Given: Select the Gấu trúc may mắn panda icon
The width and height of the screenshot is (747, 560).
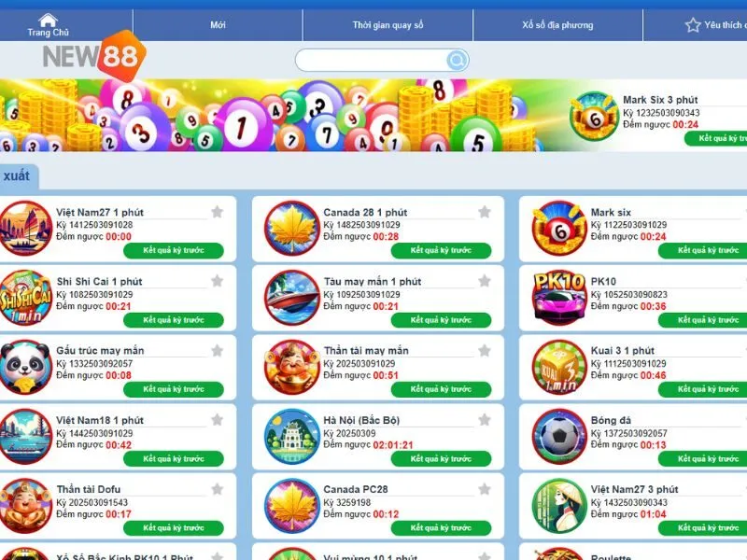Looking at the screenshot, I should click(25, 367).
